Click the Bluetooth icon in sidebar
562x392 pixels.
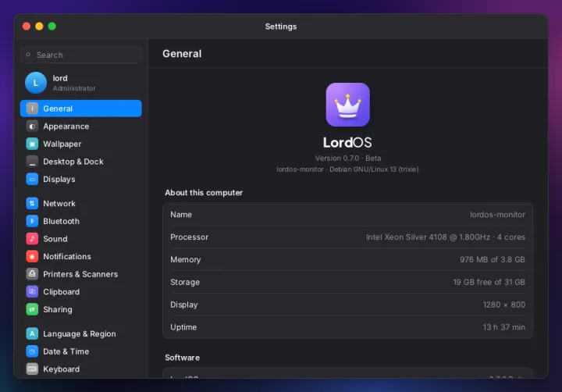coord(32,221)
